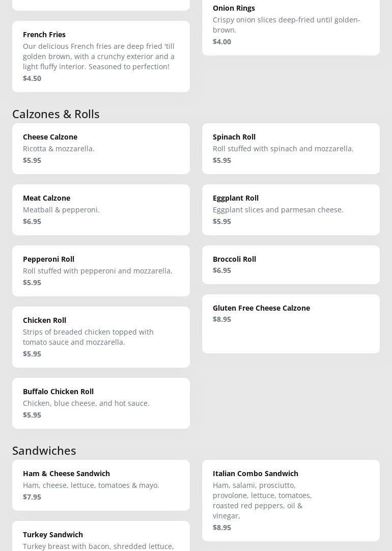Choose the Cheese Calzone item

tap(101, 148)
